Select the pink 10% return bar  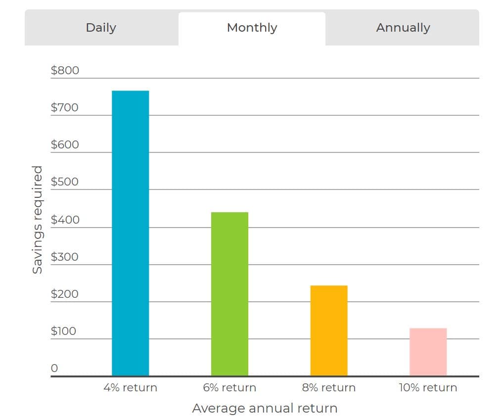(x=428, y=352)
